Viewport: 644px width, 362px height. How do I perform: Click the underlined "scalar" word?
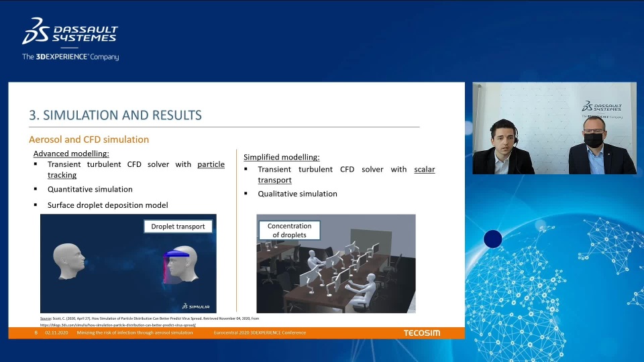tap(424, 169)
